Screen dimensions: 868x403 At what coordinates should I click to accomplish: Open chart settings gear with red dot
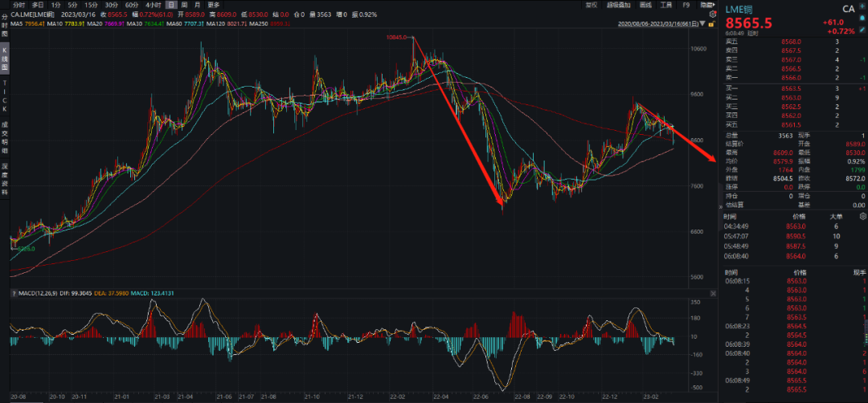(x=712, y=14)
